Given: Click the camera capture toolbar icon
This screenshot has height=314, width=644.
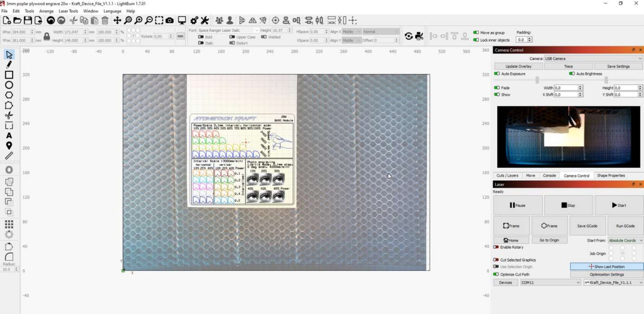Looking at the screenshot, I should [169, 21].
